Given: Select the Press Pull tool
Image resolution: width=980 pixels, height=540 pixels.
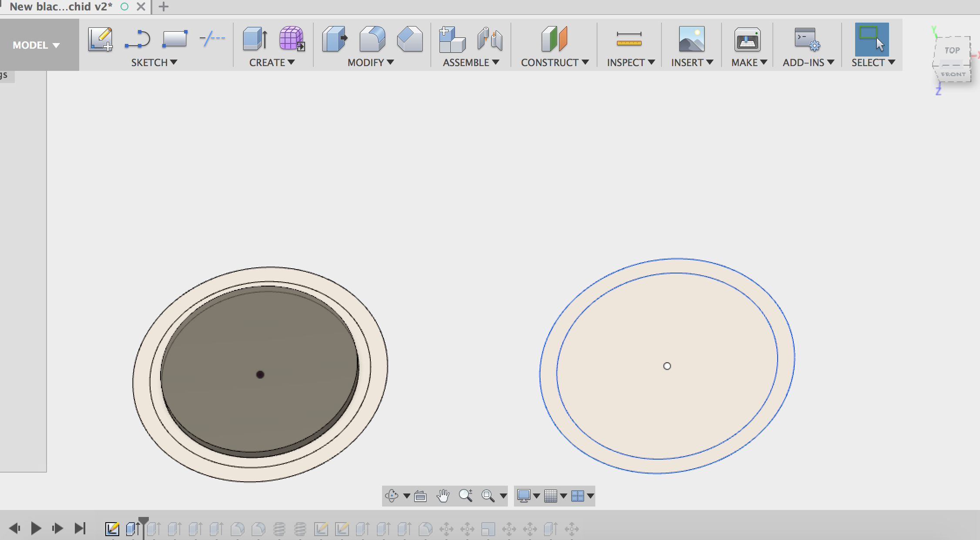Looking at the screenshot, I should click(335, 39).
